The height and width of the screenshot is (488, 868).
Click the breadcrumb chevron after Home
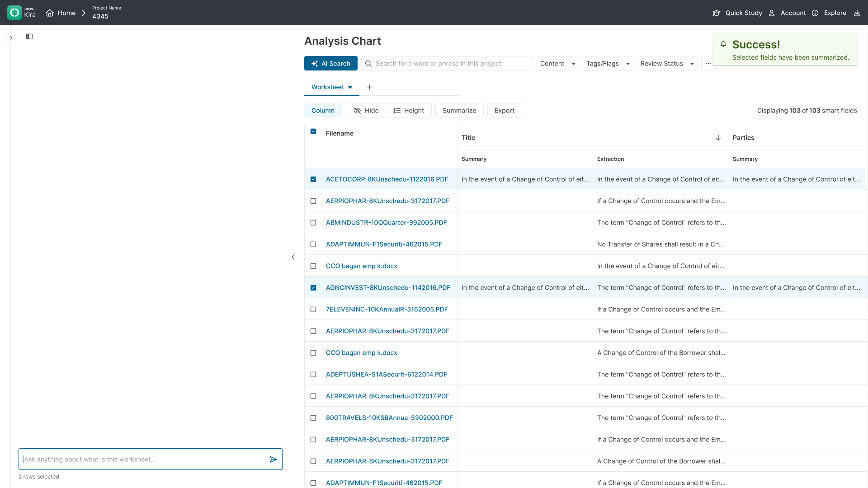[x=84, y=13]
